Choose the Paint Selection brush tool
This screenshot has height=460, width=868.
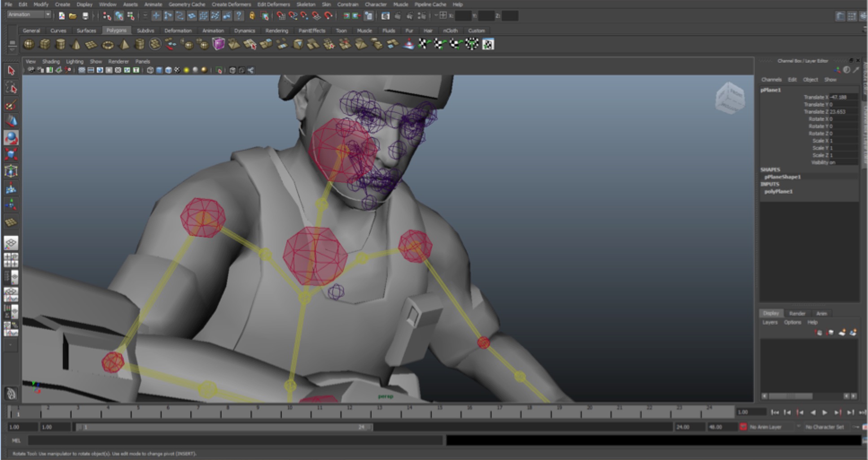11,105
